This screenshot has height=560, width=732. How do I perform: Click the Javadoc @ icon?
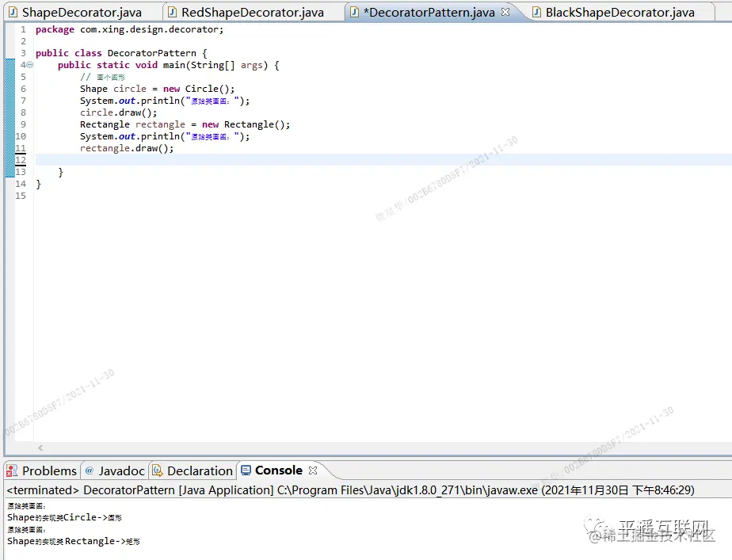tap(90, 470)
